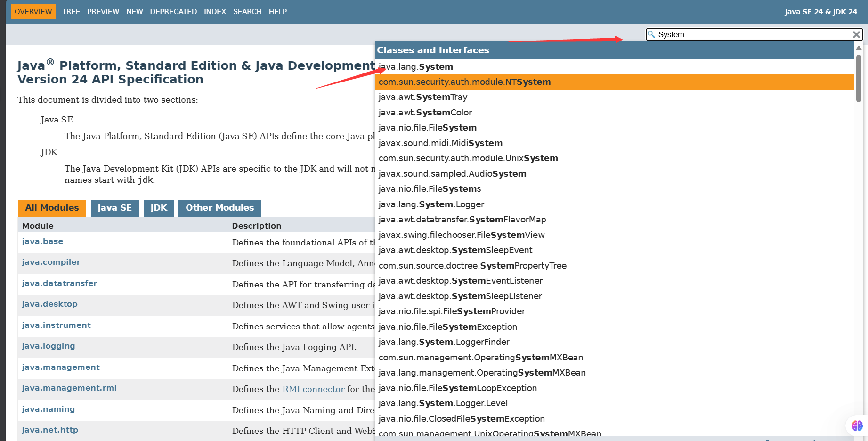Choose java.nio.file.FileSystem search result

(x=615, y=128)
